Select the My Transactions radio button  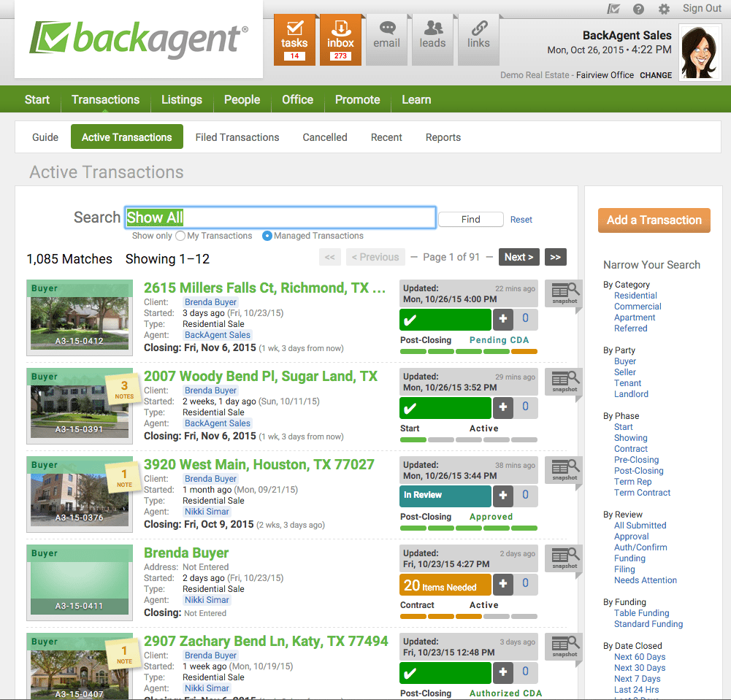coord(180,236)
